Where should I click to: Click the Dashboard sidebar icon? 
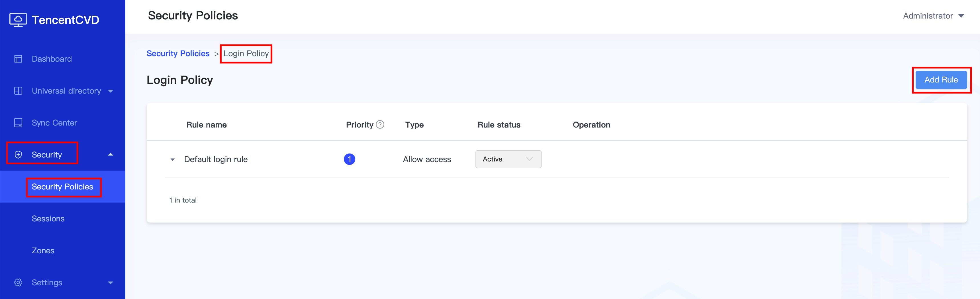click(18, 59)
